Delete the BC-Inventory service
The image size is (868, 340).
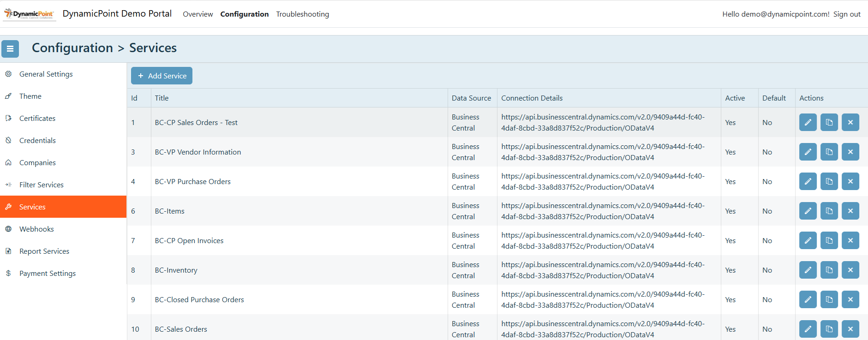click(850, 270)
